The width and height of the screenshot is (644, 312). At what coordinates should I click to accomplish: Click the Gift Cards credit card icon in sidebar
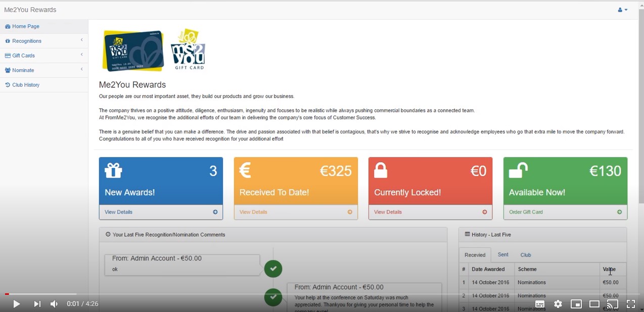(x=8, y=56)
